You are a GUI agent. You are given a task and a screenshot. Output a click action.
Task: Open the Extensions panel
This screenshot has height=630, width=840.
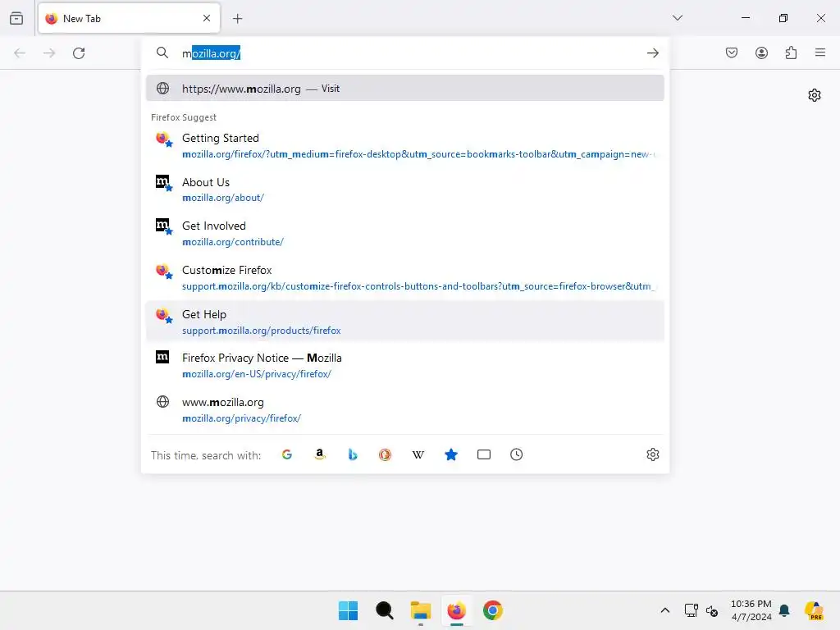[791, 52]
